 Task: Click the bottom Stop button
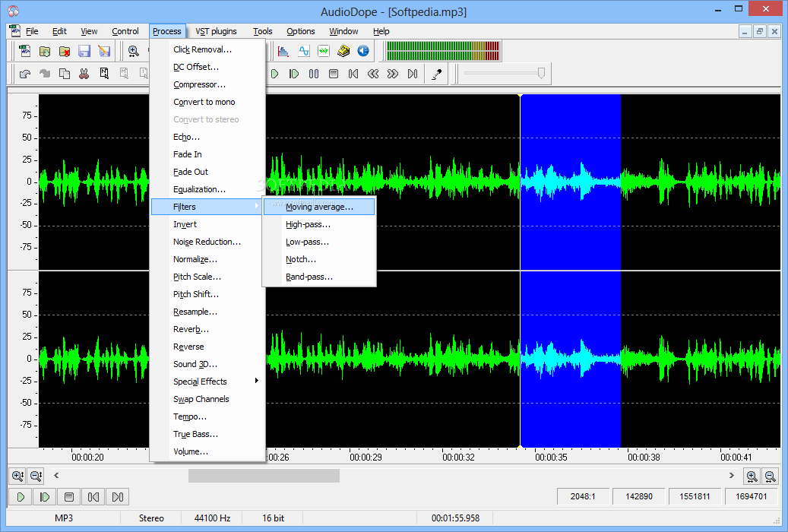click(x=69, y=497)
